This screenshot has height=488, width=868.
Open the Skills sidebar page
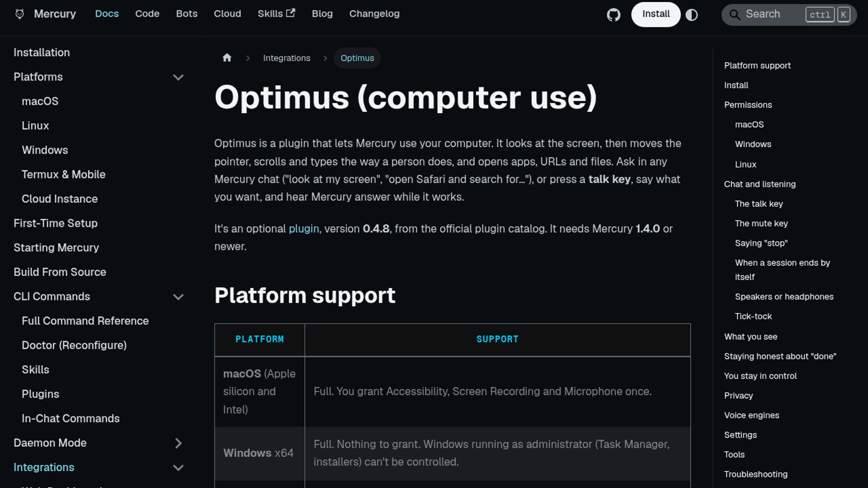35,370
